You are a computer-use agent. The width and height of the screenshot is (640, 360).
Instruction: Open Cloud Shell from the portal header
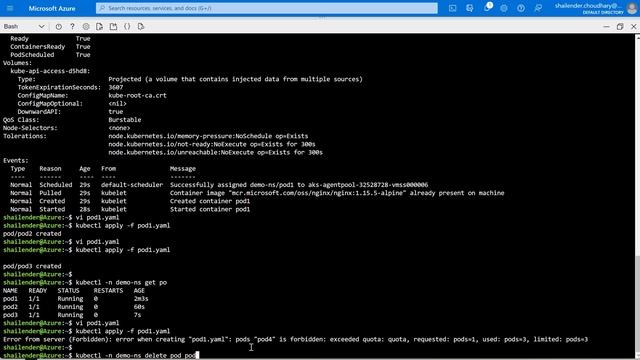pos(452,8)
